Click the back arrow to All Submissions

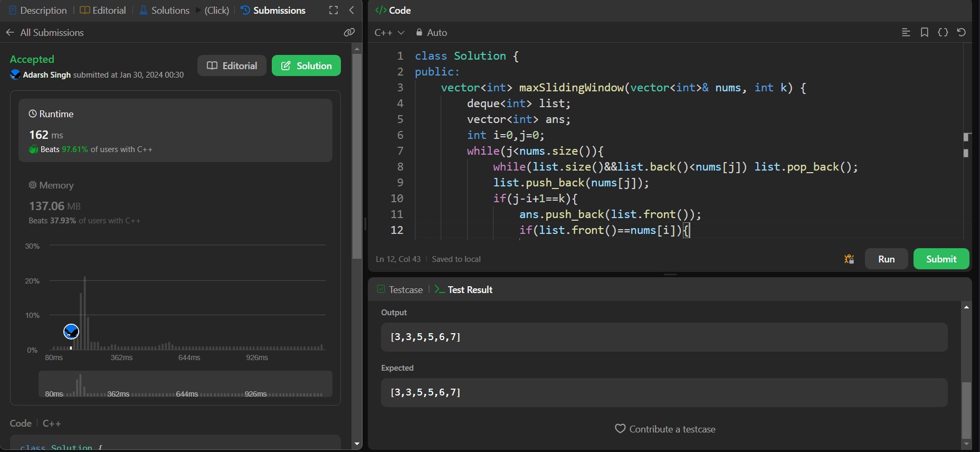(10, 32)
